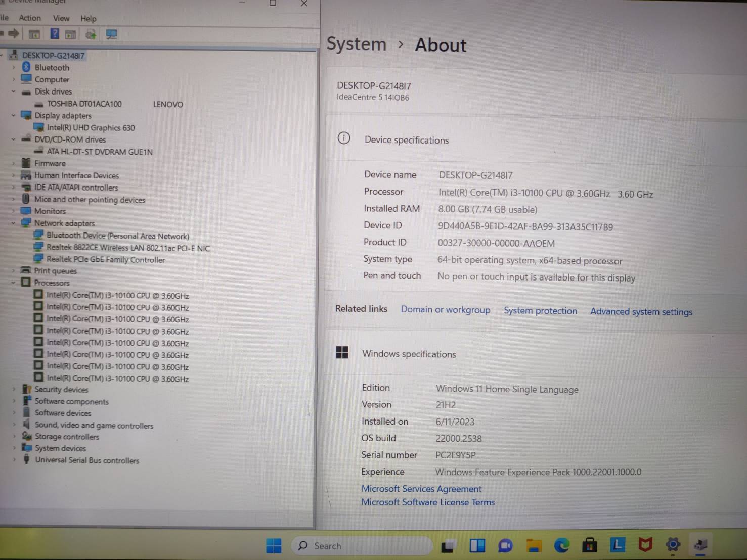Select ATA HL-DT-ST DVDRAM GUE1N drive

(100, 152)
